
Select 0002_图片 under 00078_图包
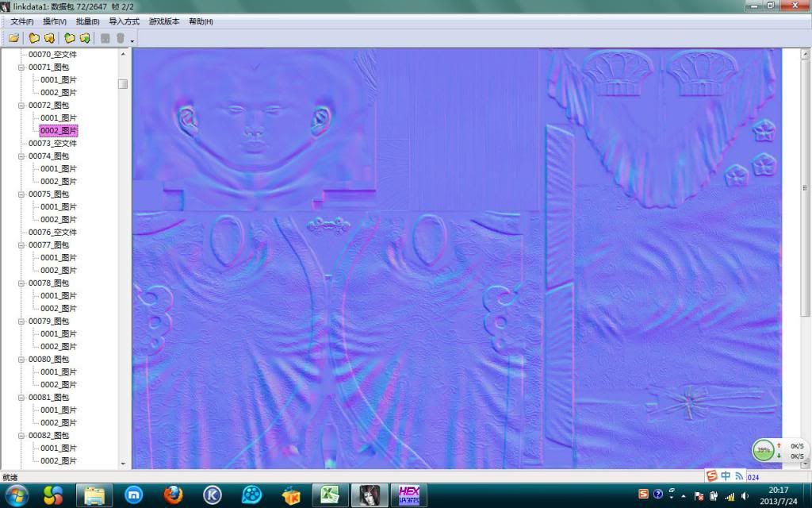59,309
